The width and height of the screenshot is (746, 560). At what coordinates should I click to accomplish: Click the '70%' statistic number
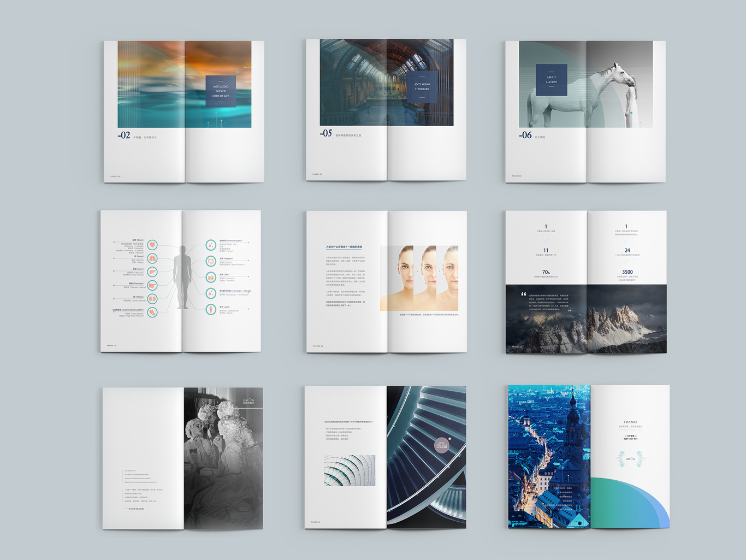[546, 272]
